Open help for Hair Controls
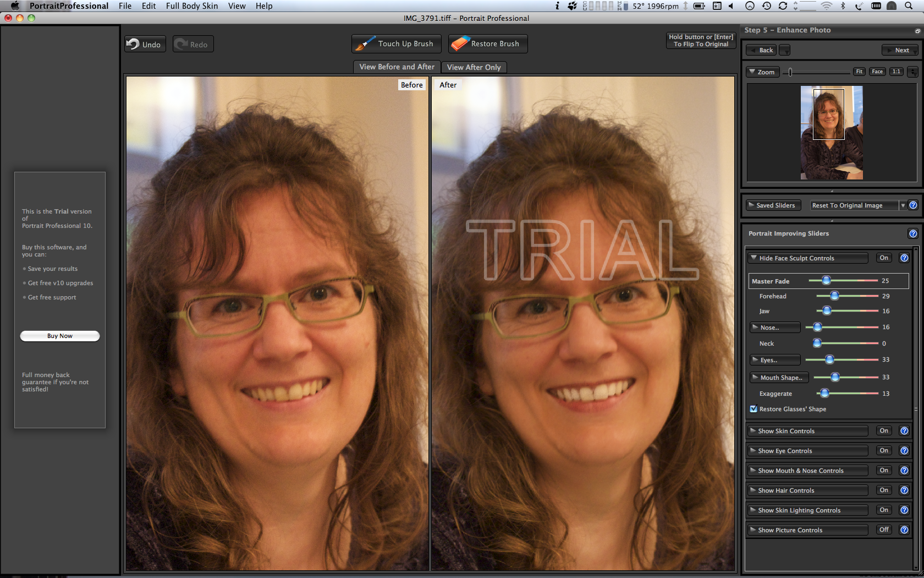The width and height of the screenshot is (924, 578). tap(904, 490)
